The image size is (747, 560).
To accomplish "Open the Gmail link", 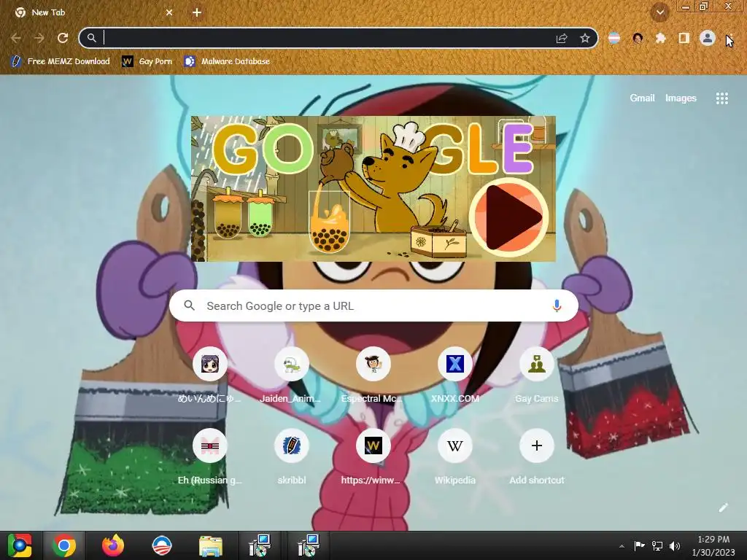I will pos(642,98).
